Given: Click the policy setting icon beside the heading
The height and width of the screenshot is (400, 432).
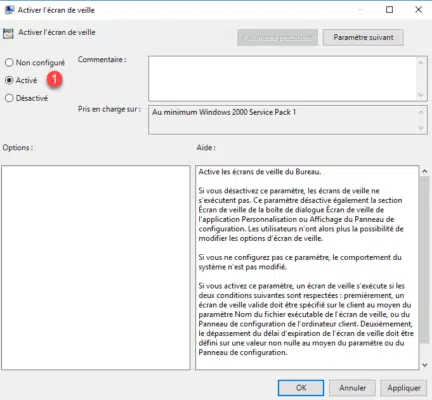Looking at the screenshot, I should pyautogui.click(x=8, y=33).
